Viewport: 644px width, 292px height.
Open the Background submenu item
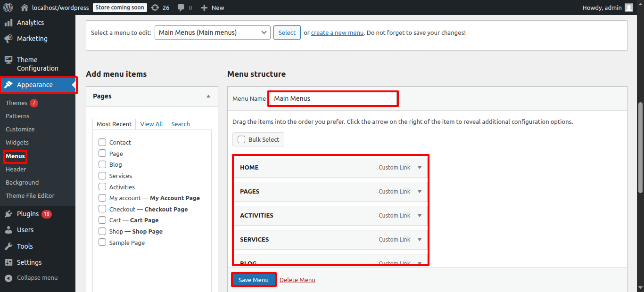point(22,182)
